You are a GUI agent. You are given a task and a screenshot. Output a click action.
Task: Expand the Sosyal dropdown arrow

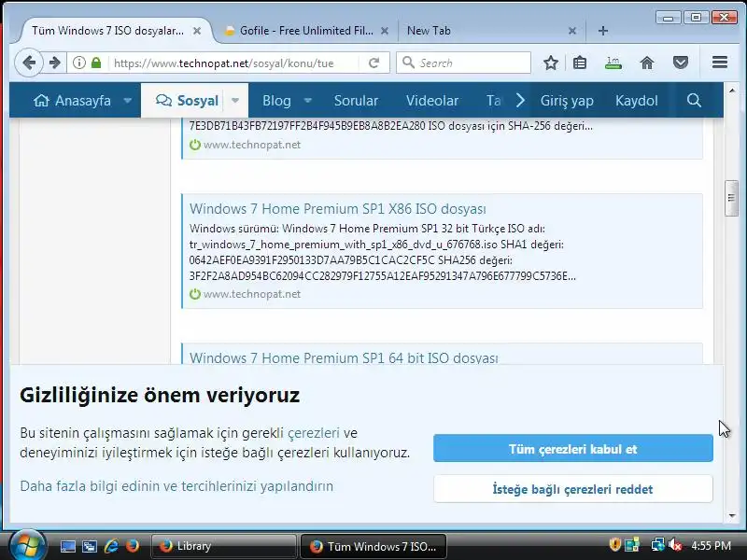click(235, 101)
